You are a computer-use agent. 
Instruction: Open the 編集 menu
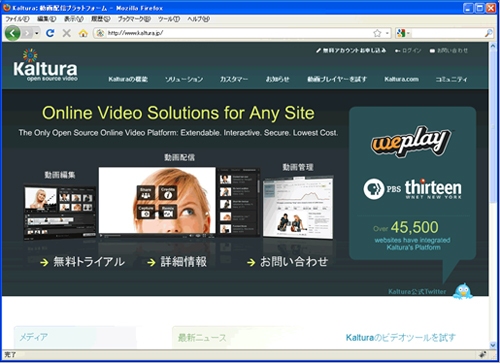[46, 19]
